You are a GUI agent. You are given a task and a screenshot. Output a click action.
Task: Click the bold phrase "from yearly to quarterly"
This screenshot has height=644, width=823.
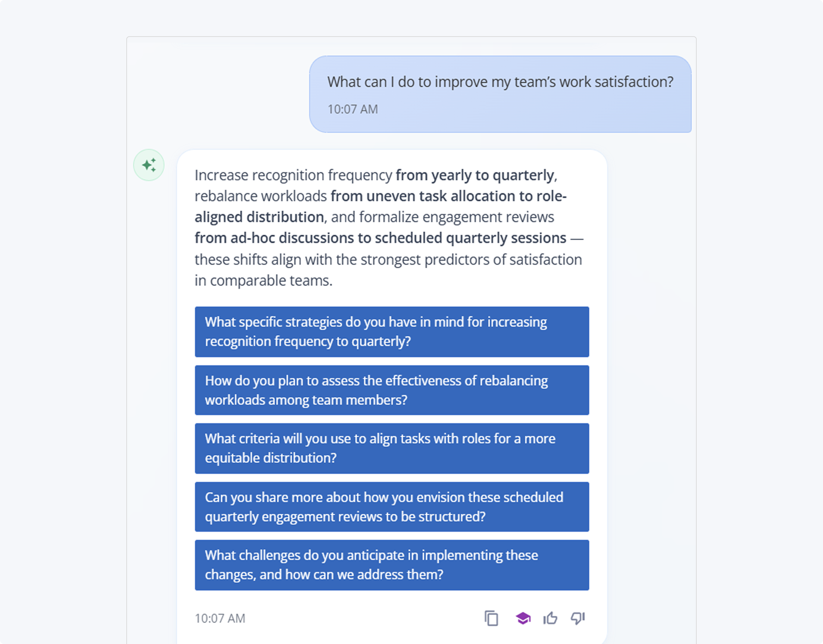pyautogui.click(x=475, y=175)
